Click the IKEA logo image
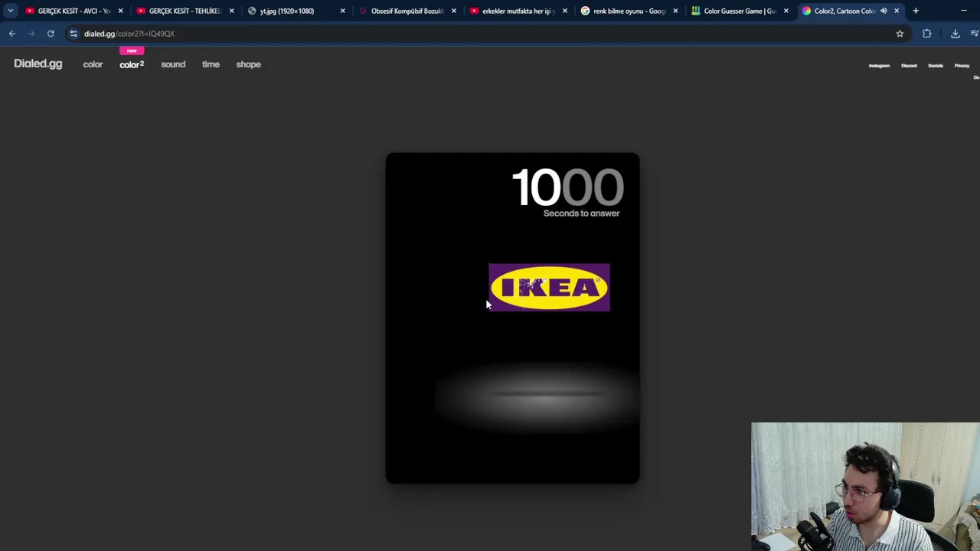 pos(549,287)
